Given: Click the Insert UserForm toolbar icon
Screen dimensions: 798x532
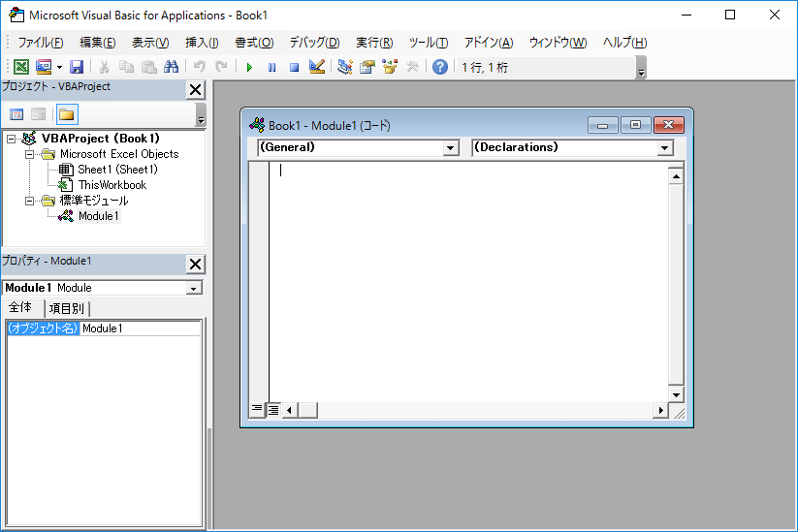Looking at the screenshot, I should [44, 67].
